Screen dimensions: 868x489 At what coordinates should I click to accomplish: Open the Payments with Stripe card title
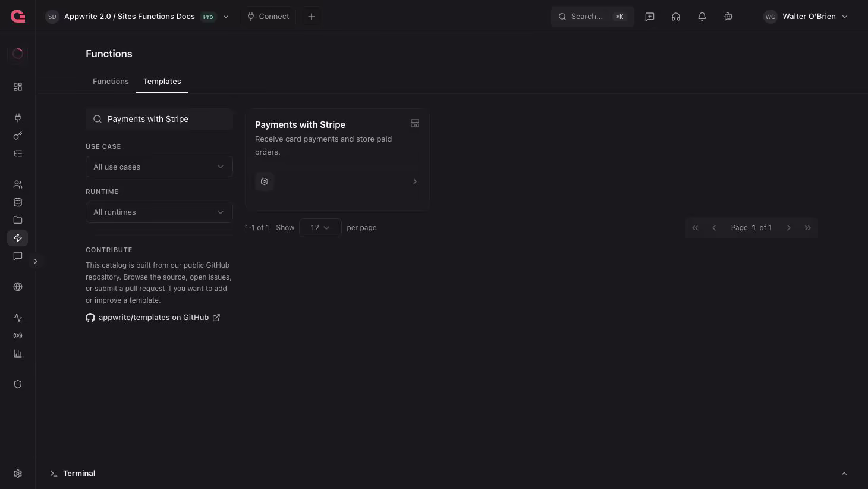point(300,124)
